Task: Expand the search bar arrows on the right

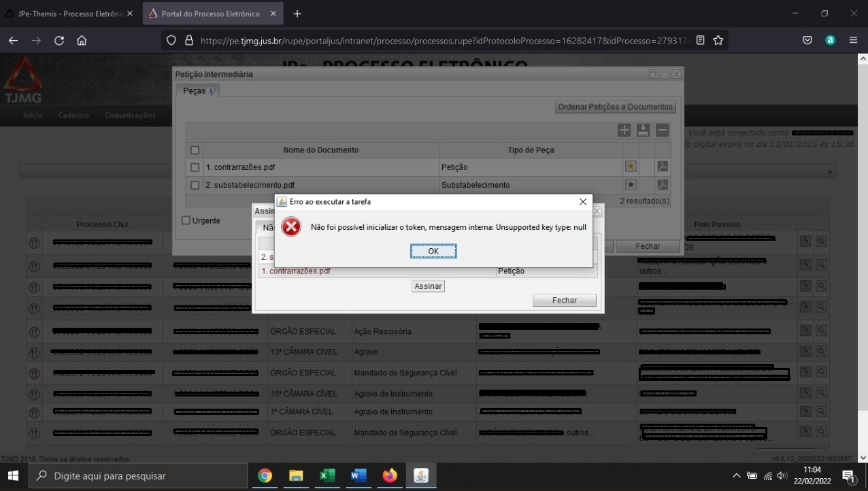Action: point(829,171)
